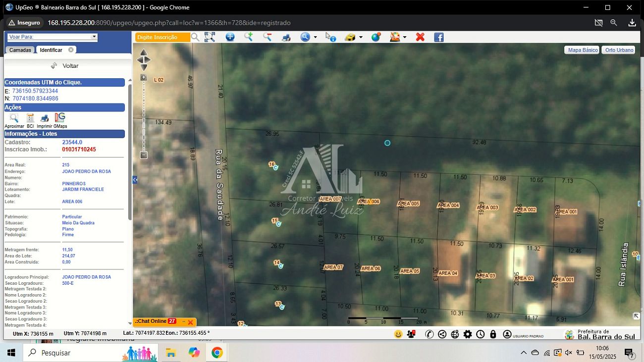644x362 pixels.
Task: Switch to Orto Urbano imagery layer
Action: (x=619, y=50)
